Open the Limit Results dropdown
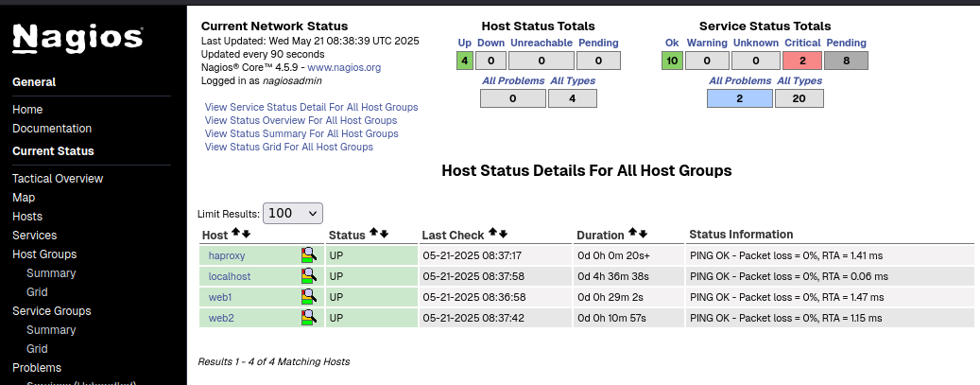The image size is (980, 385). point(293,214)
